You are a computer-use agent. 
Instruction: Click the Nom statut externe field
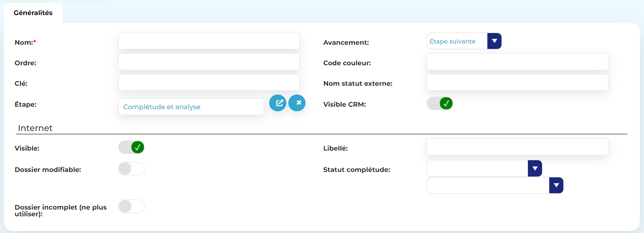517,82
